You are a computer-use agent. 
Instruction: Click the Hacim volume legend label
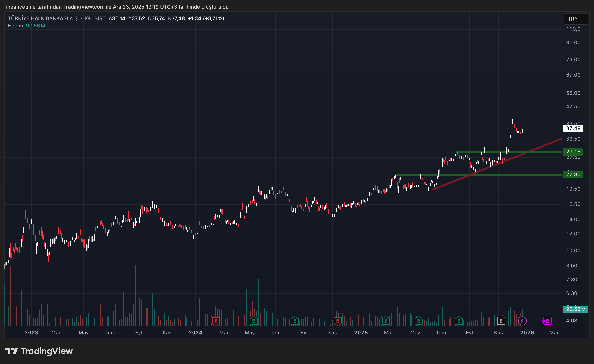[x=15, y=26]
